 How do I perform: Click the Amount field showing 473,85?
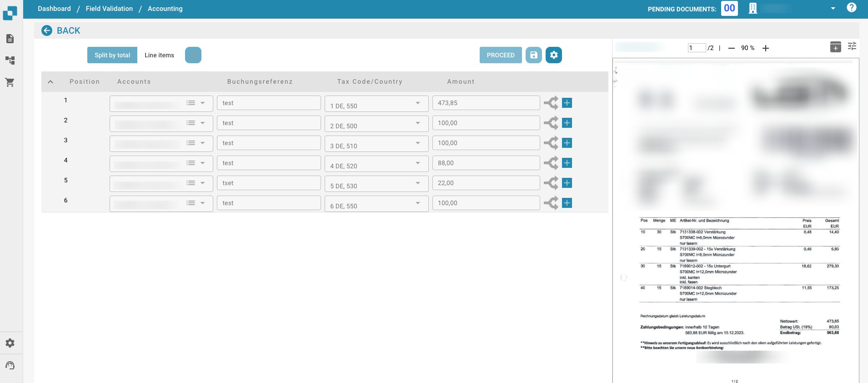[x=486, y=103]
